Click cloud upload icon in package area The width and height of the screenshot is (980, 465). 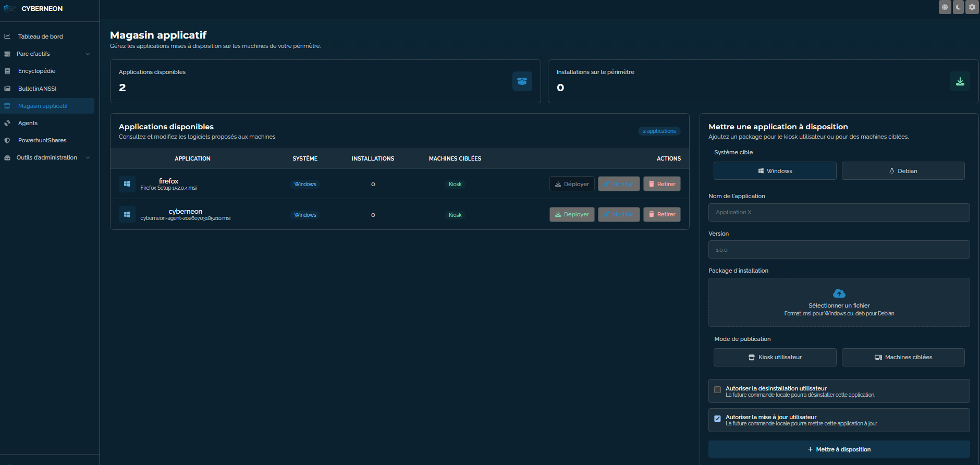pyautogui.click(x=839, y=293)
